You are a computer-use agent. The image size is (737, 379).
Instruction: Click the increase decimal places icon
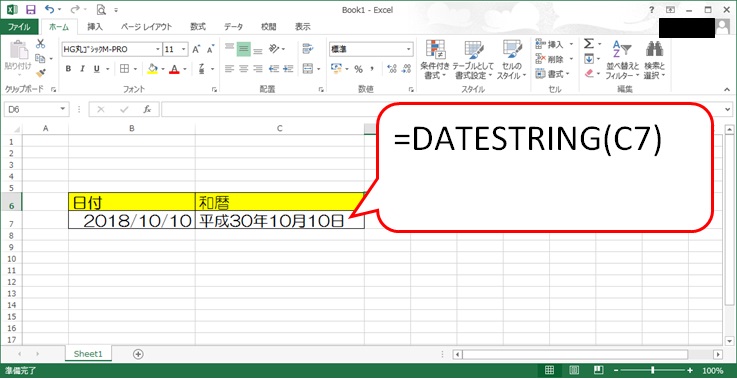click(392, 69)
